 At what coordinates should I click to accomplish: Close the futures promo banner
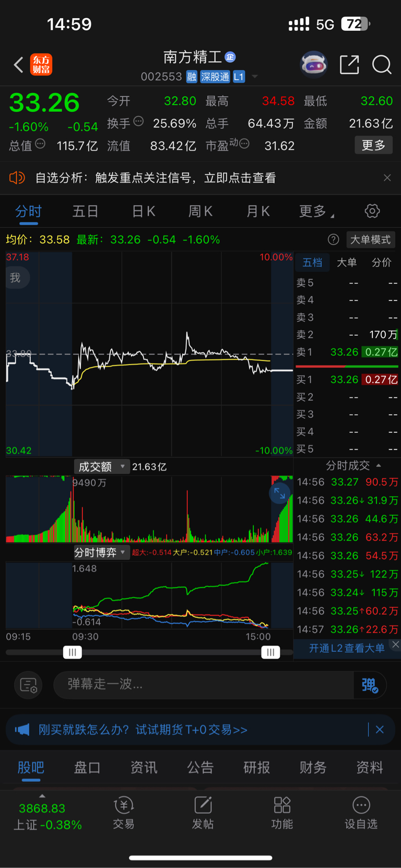click(380, 730)
